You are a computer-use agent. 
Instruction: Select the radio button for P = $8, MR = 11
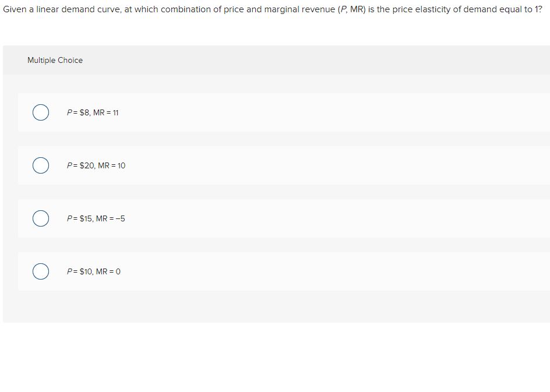pos(40,112)
